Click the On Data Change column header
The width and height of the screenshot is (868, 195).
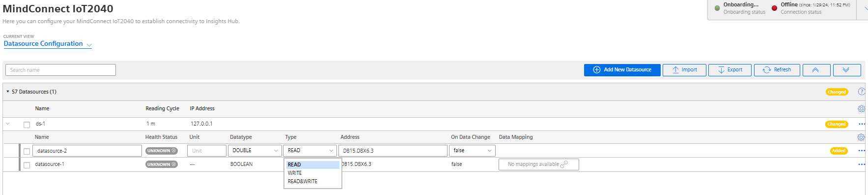[471, 137]
